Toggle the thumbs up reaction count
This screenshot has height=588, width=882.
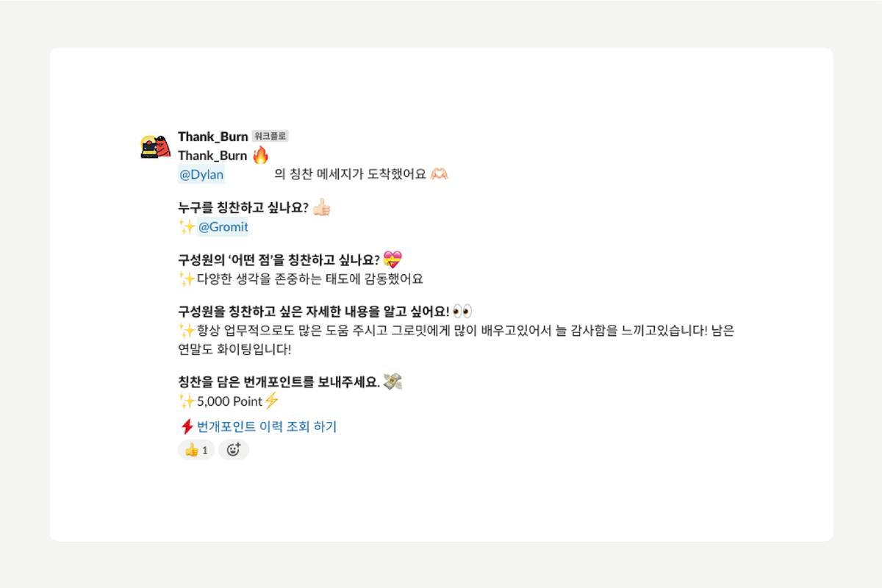pos(196,450)
